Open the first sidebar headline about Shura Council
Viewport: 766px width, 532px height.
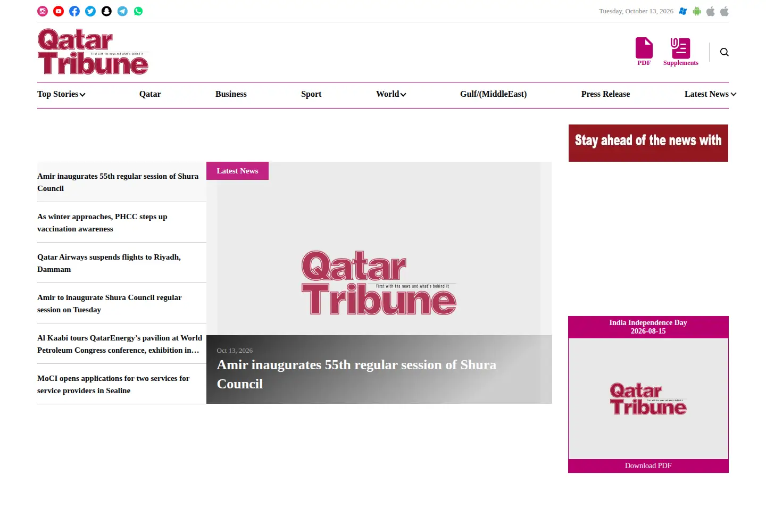click(118, 182)
